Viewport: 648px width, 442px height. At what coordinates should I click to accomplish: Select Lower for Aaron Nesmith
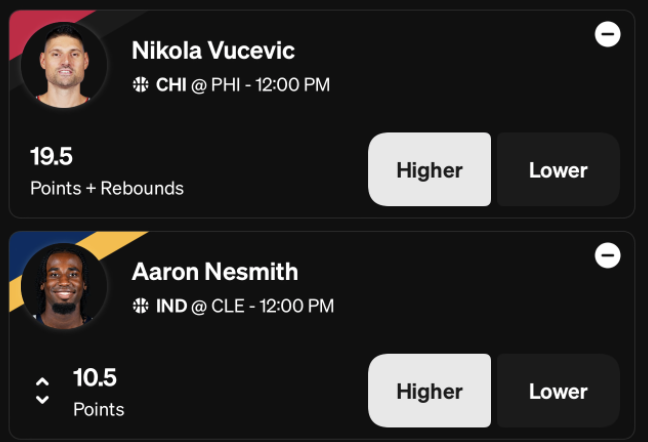coord(558,390)
